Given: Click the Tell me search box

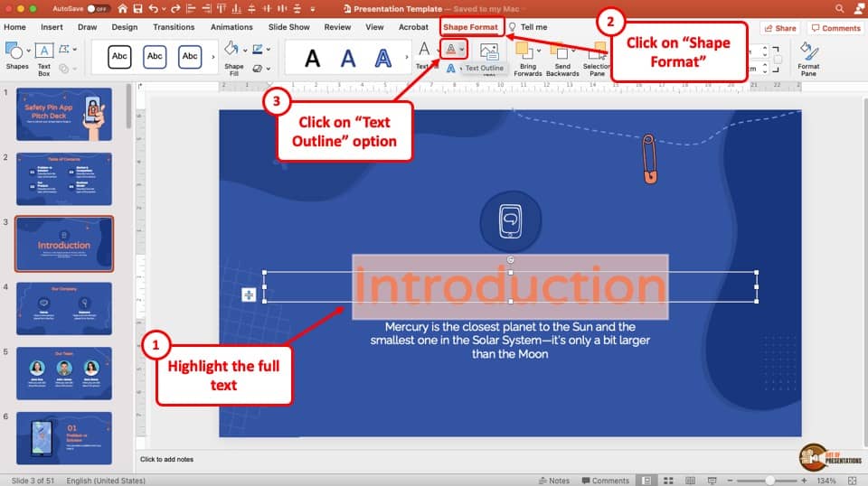Looking at the screenshot, I should click(x=528, y=26).
